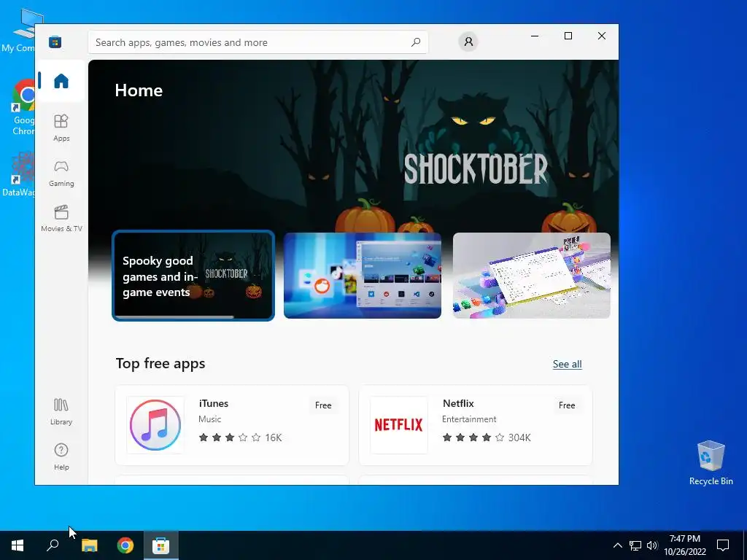Click the Netflix logo icon
Viewport: 747px width, 560px height.
399,425
